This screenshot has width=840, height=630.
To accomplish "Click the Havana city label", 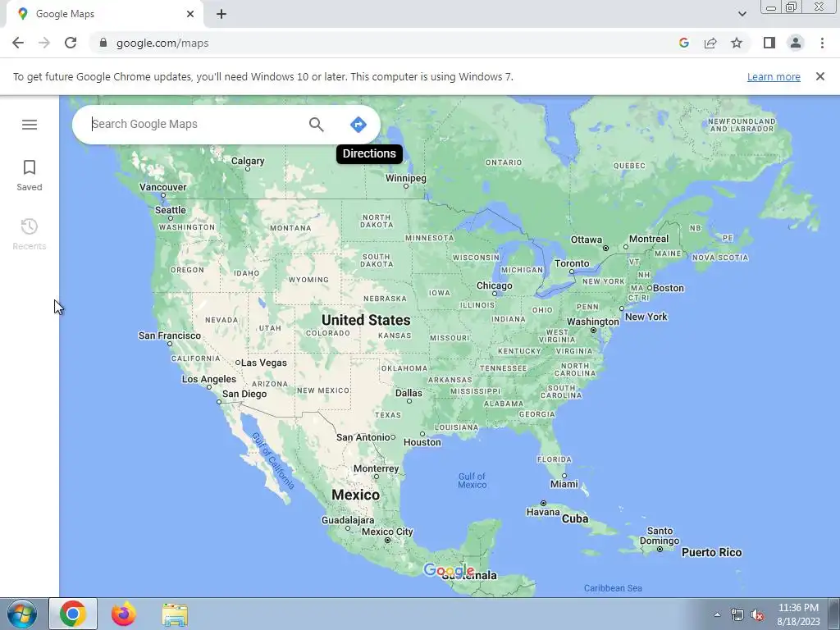I will (x=543, y=512).
